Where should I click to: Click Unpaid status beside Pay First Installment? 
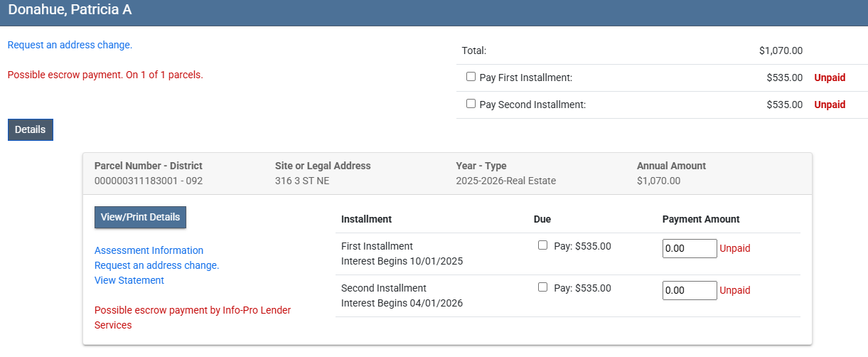(x=829, y=78)
